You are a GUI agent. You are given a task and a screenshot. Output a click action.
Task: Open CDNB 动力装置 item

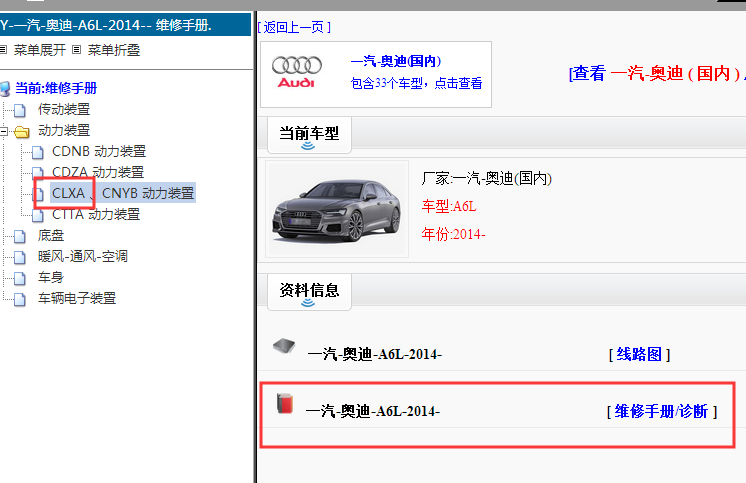coord(99,151)
